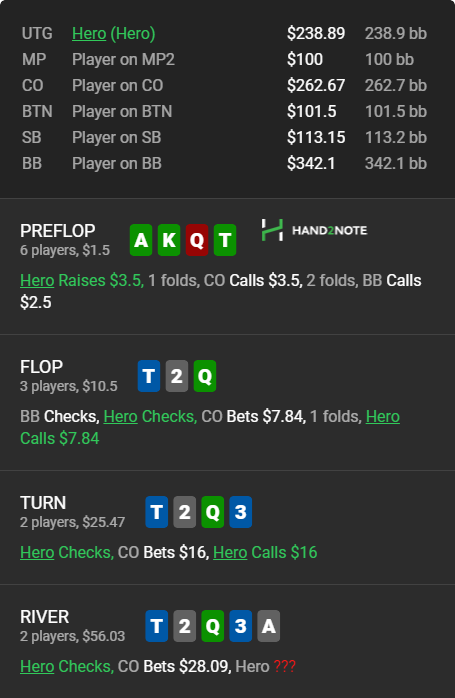This screenshot has width=455, height=698.
Task: Open the Hero (Hero) link in UTG row
Action: pyautogui.click(x=114, y=33)
